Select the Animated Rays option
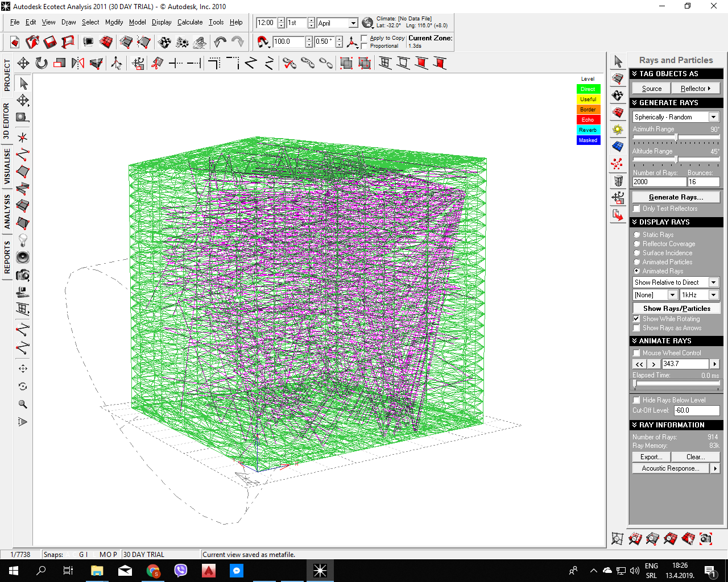The height and width of the screenshot is (582, 728). click(659, 271)
